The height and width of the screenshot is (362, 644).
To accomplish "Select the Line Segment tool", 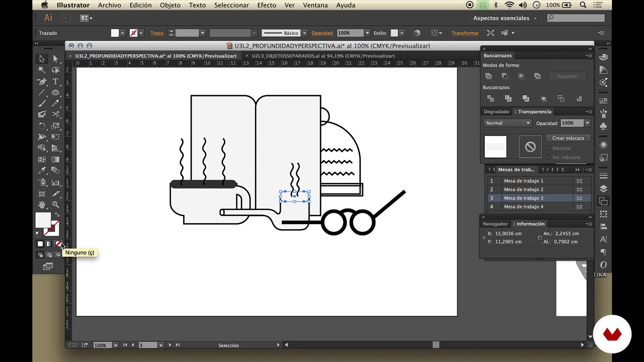I will tap(42, 93).
